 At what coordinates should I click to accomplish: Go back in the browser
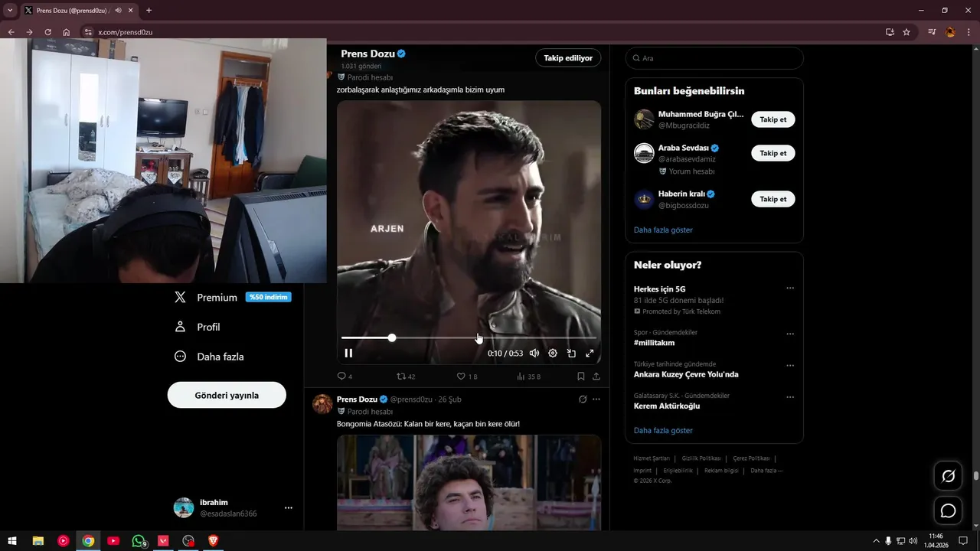[11, 32]
